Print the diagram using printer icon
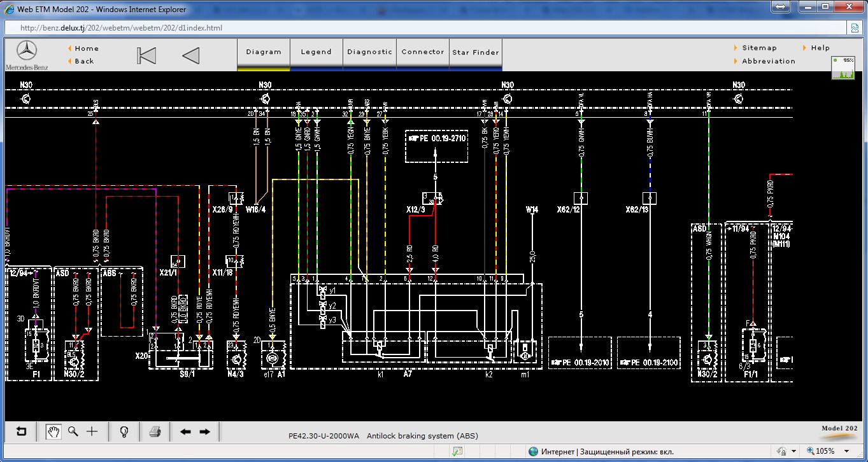Viewport: 868px width, 462px height. 155,432
